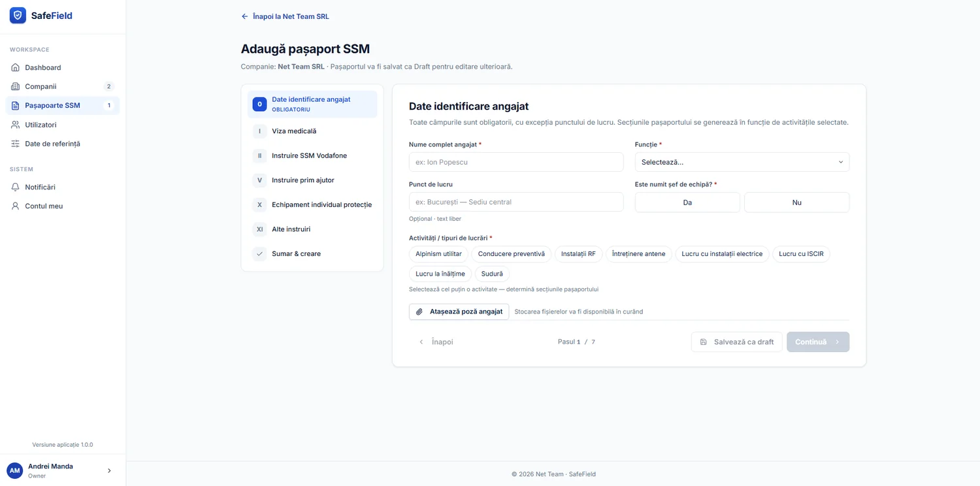The width and height of the screenshot is (980, 486).
Task: Click the step XI badge
Action: [x=259, y=229]
